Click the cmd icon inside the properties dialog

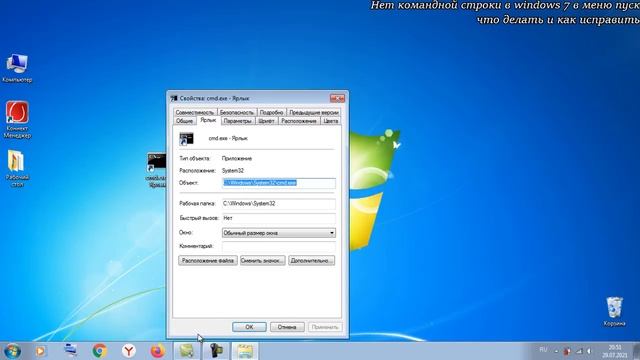coord(187,139)
